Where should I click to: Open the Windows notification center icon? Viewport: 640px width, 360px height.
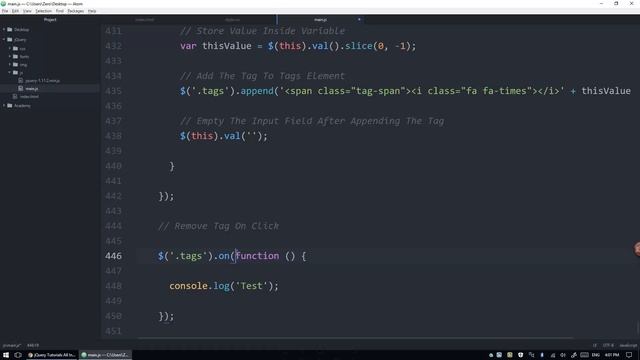click(629, 355)
